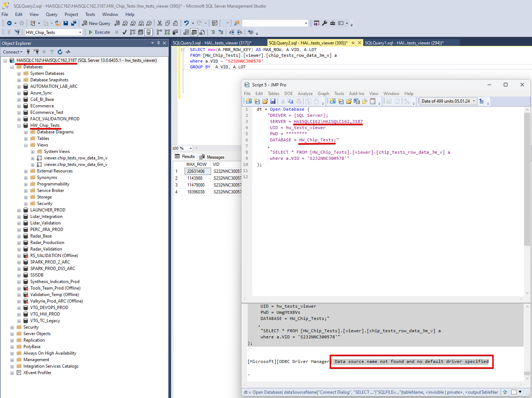Open the JMP 'Date of 499 units' dropdown

474,101
